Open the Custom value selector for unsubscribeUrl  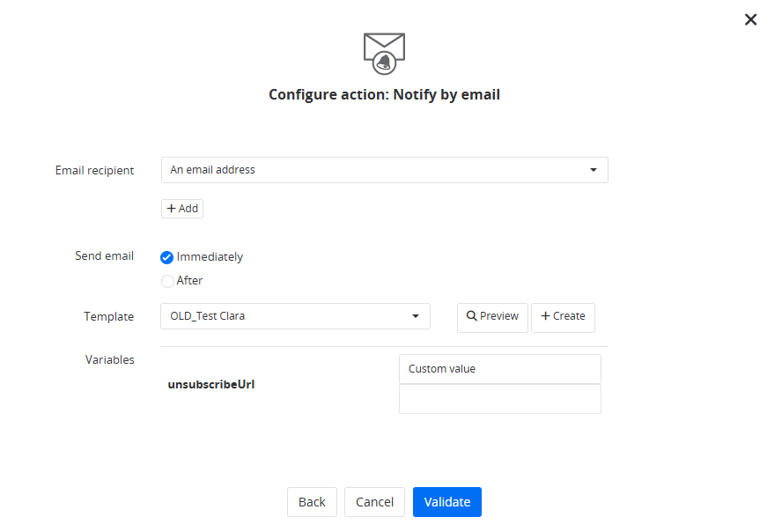click(499, 369)
